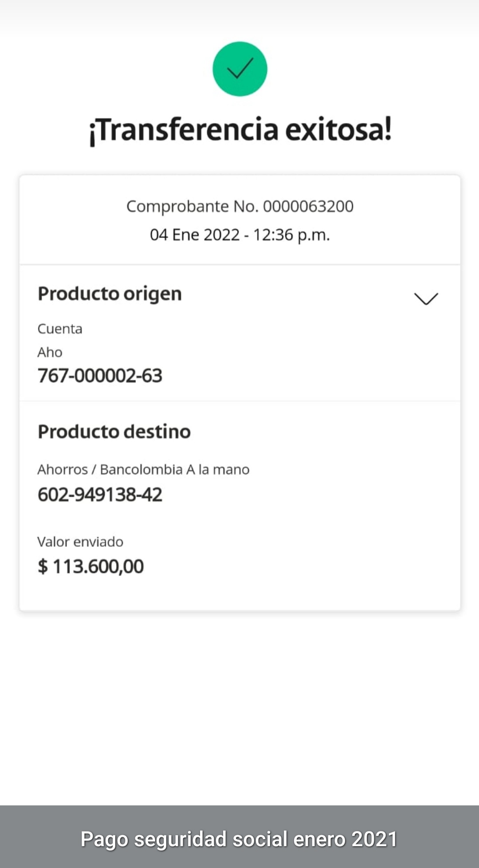The width and height of the screenshot is (479, 868).
Task: Click the word ¡Transferencia in the title
Action: point(184,130)
